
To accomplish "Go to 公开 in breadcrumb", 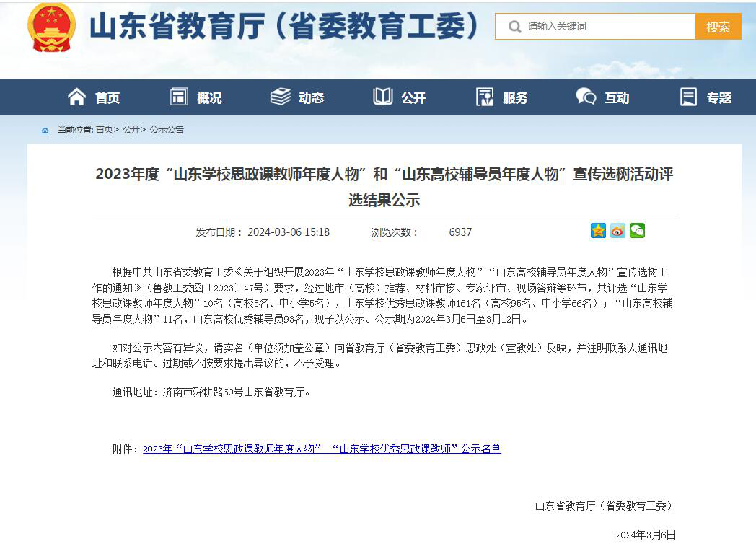I will click(x=131, y=130).
